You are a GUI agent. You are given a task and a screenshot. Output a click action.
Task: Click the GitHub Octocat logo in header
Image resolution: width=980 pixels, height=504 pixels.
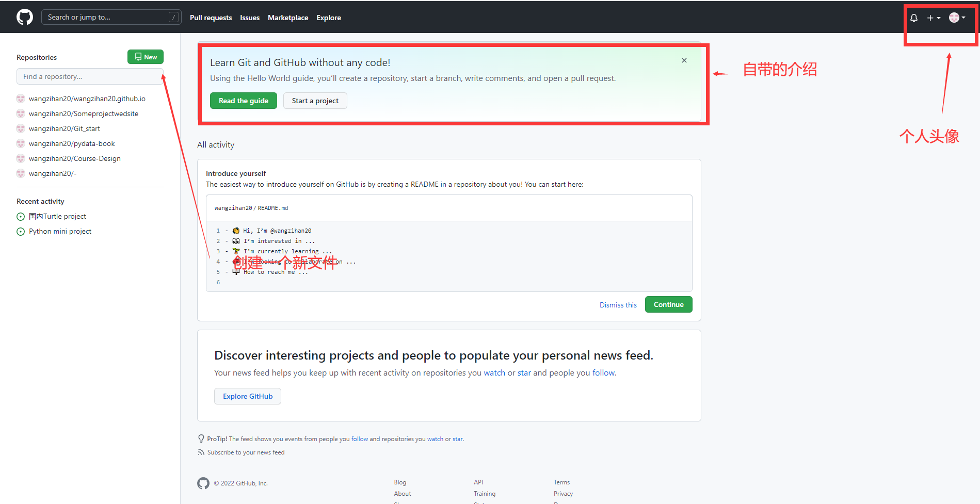pos(25,17)
